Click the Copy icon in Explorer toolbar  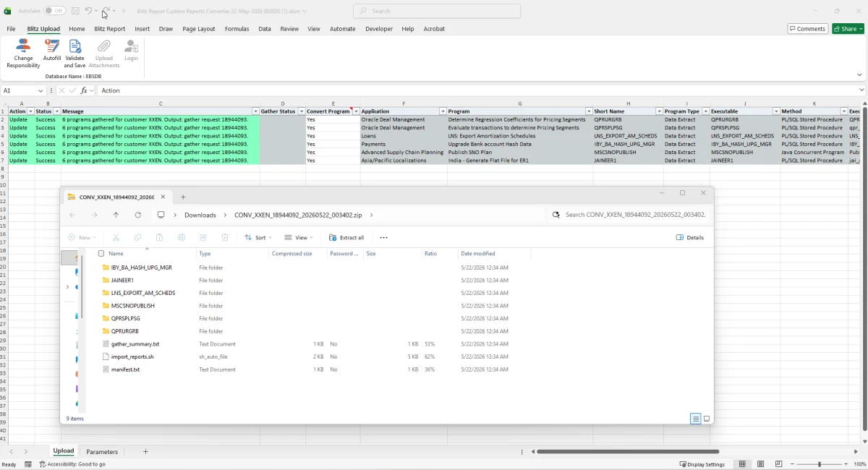pos(137,237)
